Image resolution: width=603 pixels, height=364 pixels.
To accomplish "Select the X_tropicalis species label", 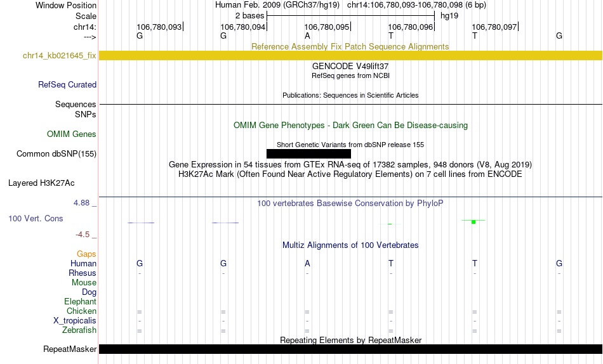I will pyautogui.click(x=75, y=321).
